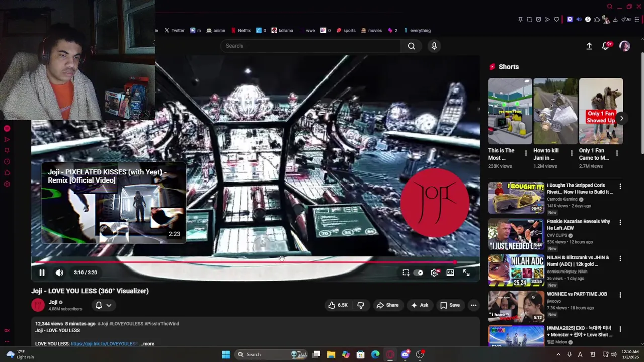Image resolution: width=644 pixels, height=362 pixels.
Task: Switch player to theater mode
Action: 450,273
